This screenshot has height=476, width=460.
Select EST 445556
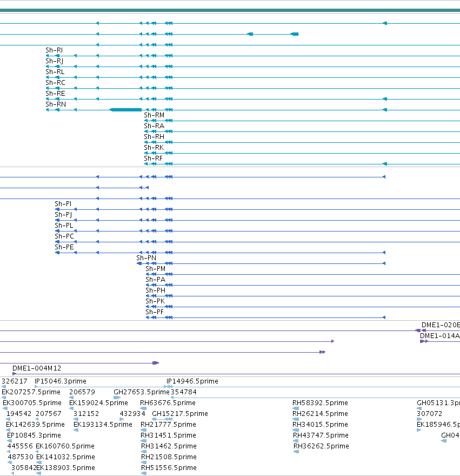tap(20, 446)
